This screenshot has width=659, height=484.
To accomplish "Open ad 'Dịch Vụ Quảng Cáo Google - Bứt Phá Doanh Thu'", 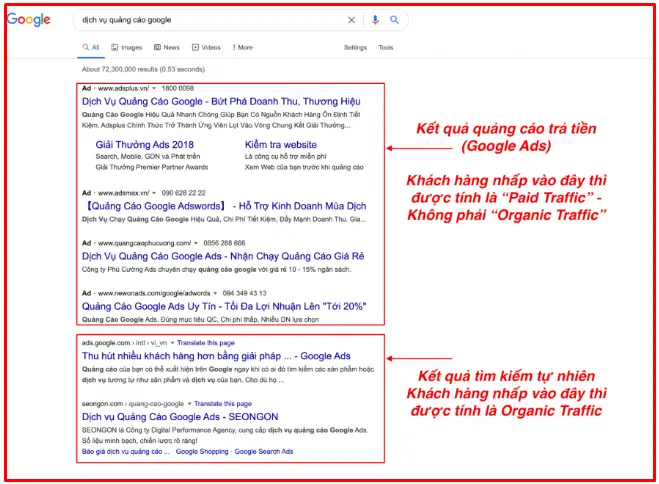I will pyautogui.click(x=221, y=101).
